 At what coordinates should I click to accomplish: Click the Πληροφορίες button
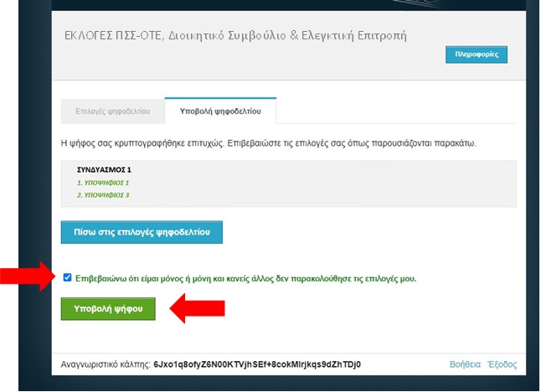476,54
